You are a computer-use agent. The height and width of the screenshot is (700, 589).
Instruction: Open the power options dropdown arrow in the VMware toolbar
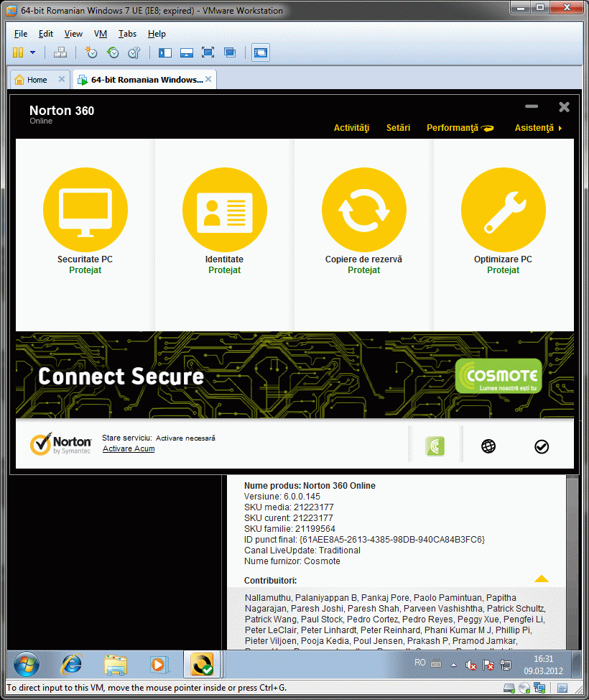pos(32,52)
